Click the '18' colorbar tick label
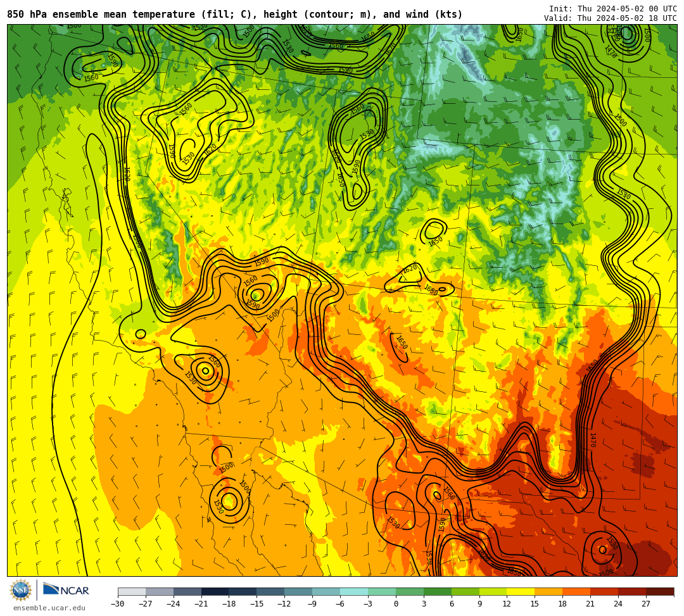 (563, 604)
